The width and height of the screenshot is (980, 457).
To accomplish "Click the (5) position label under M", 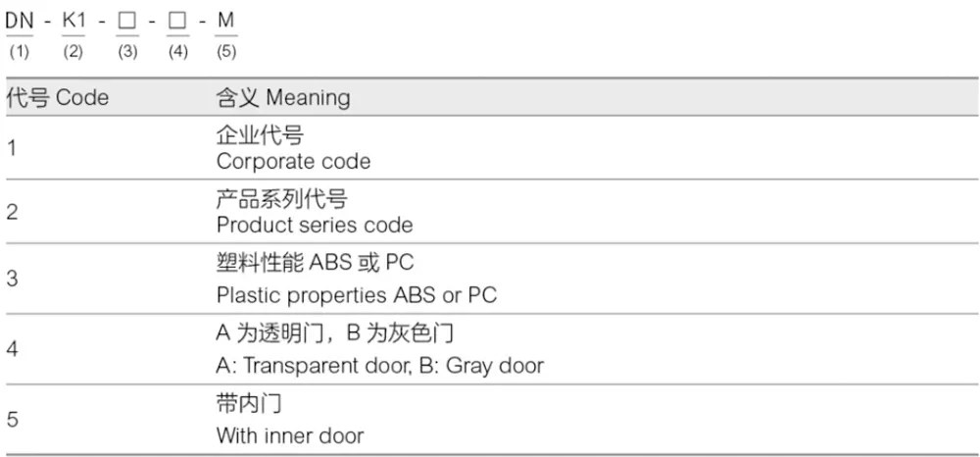I will [225, 52].
